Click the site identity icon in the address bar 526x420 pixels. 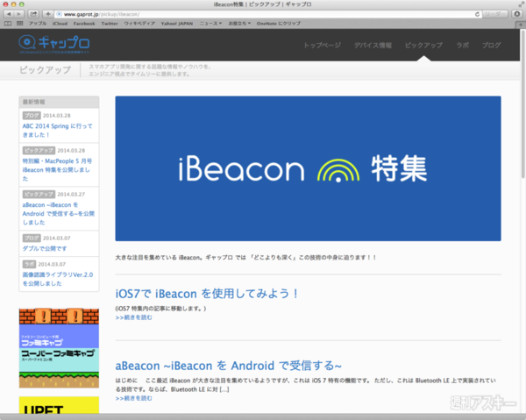(x=59, y=14)
